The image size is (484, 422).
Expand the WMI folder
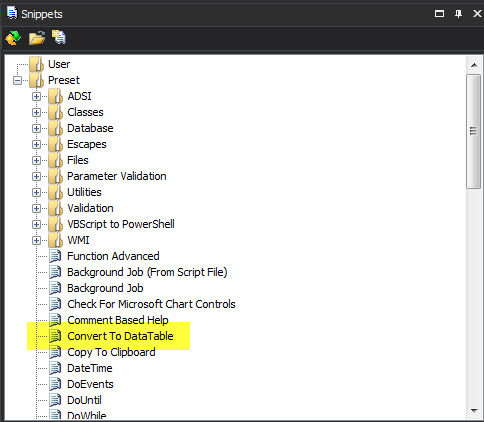click(x=36, y=240)
